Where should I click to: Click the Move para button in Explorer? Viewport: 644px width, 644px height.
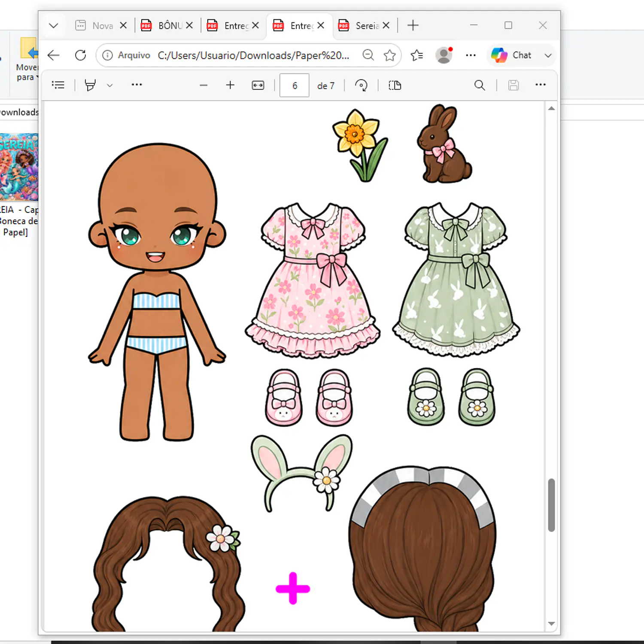27,60
